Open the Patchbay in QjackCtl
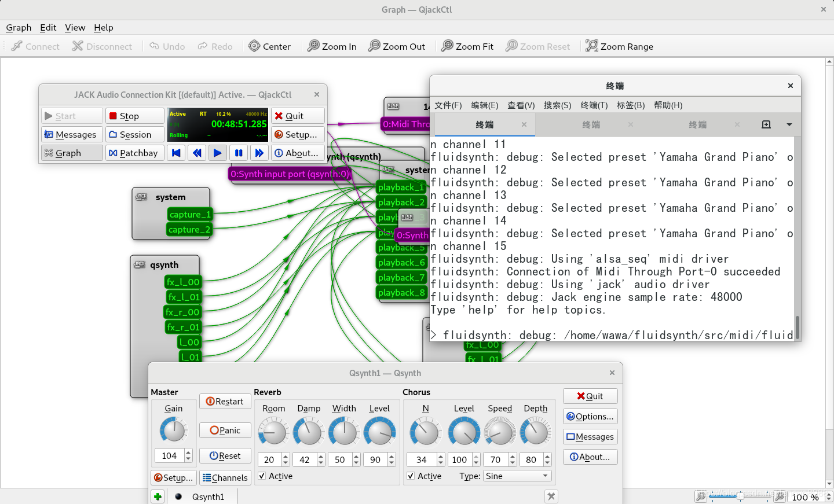834x504 pixels. click(134, 153)
